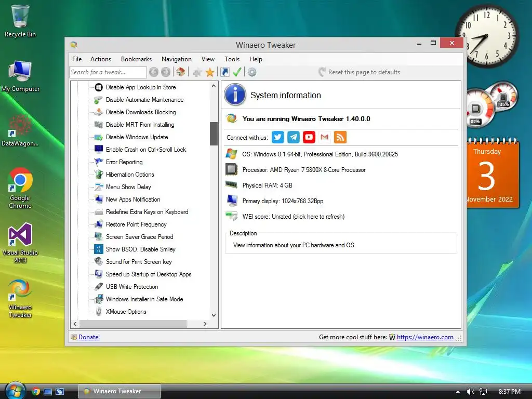Click the Chrome icon in taskbar
The image size is (532, 399).
36,392
